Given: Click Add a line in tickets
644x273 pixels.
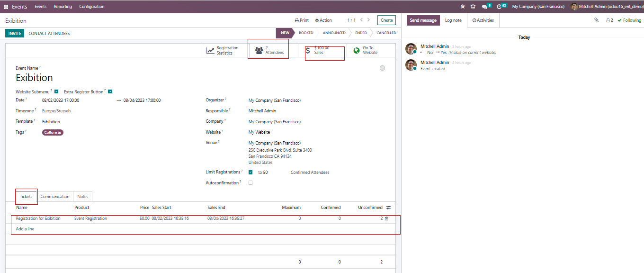Looking at the screenshot, I should tap(25, 229).
